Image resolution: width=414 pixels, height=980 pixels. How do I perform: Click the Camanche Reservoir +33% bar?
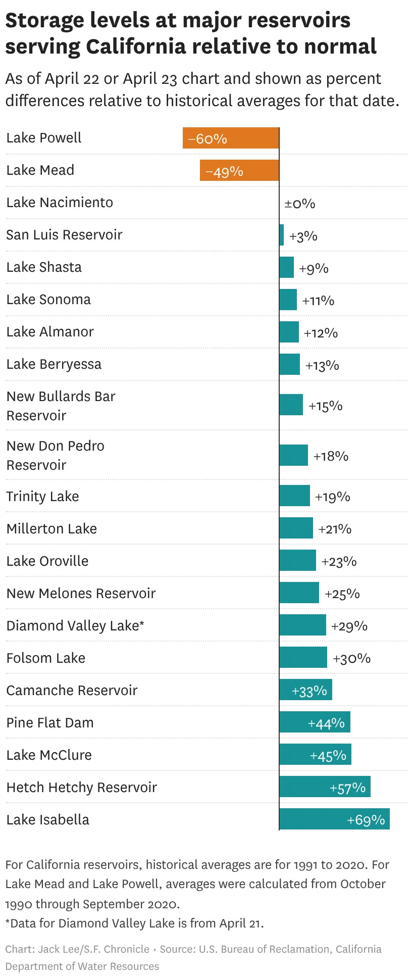coord(305,690)
